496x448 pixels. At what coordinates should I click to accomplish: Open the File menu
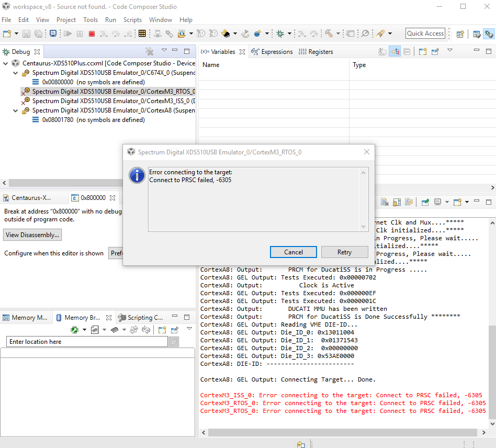click(6, 19)
